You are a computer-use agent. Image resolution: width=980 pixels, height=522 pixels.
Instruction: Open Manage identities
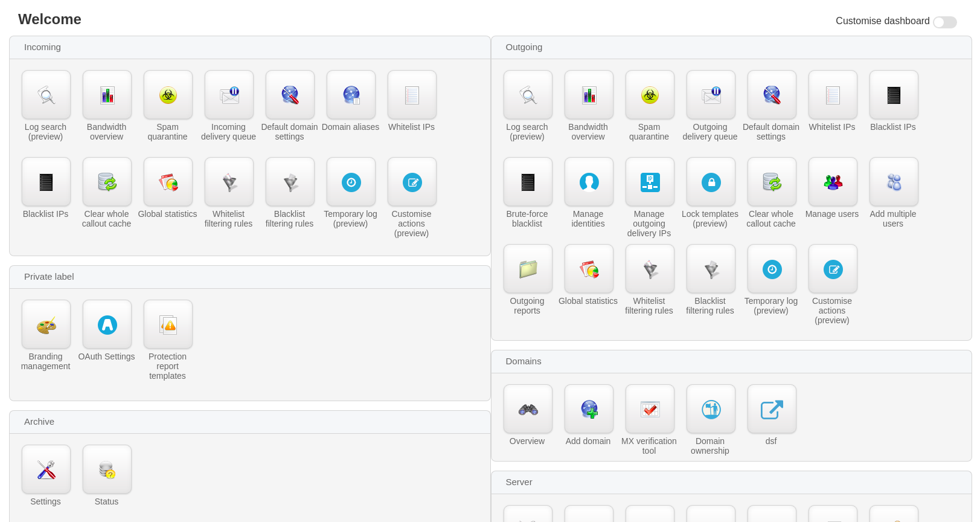pos(589,182)
